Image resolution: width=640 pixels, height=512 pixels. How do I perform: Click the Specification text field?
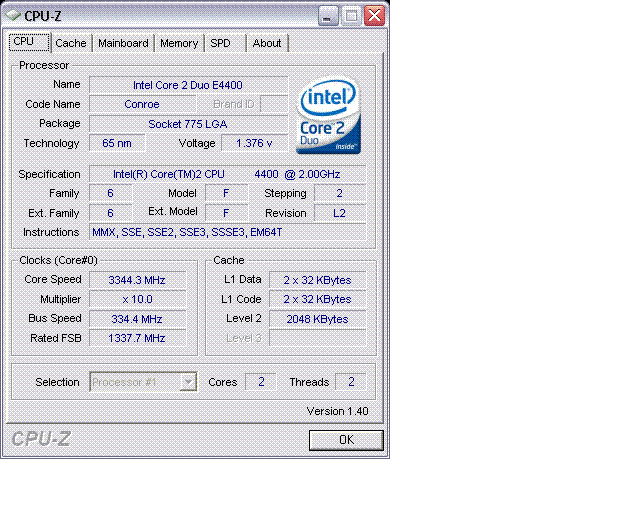pos(228,174)
